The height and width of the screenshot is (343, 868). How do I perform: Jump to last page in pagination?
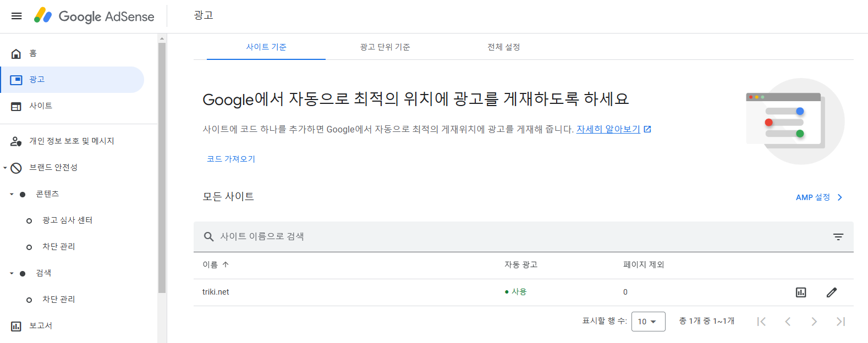click(840, 322)
